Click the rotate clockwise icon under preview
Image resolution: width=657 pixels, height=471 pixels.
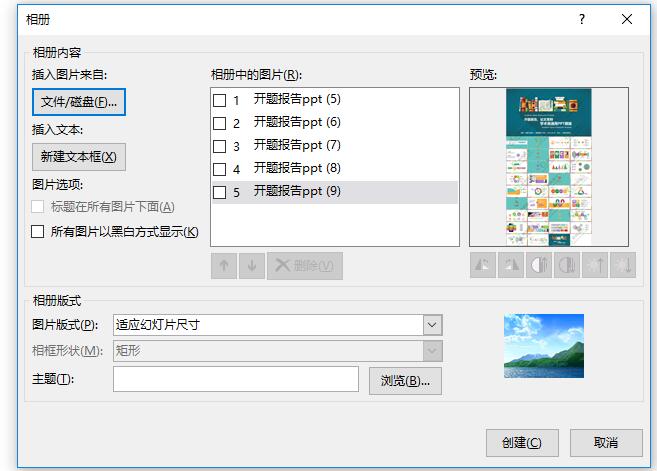click(x=511, y=265)
